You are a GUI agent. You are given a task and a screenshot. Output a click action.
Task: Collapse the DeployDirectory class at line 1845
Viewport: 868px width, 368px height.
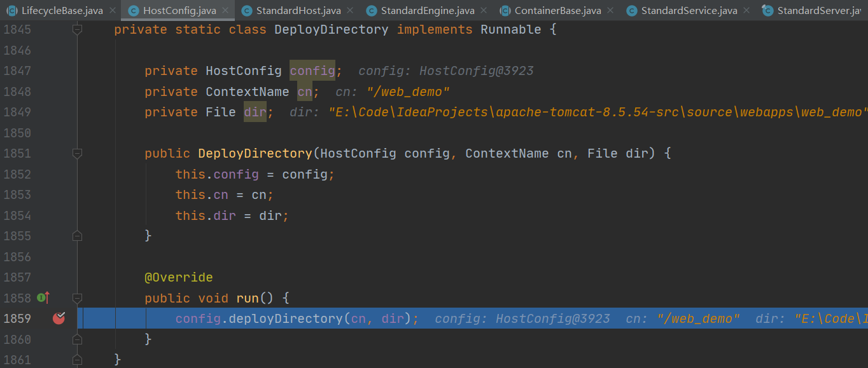point(77,29)
